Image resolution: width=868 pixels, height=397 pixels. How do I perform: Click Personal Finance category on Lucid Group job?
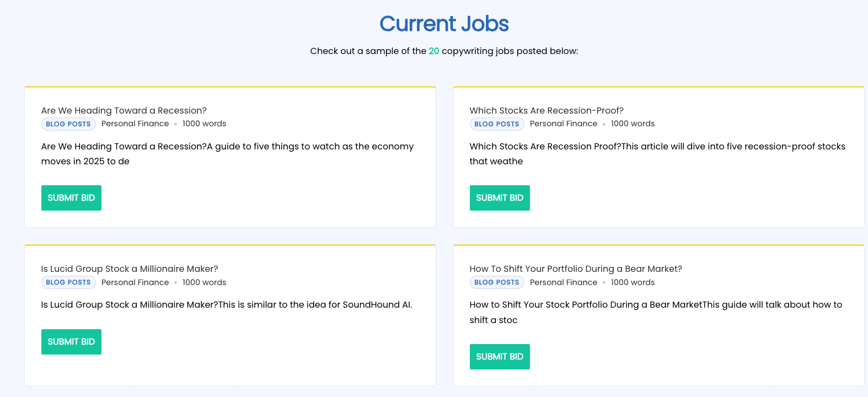click(x=135, y=282)
